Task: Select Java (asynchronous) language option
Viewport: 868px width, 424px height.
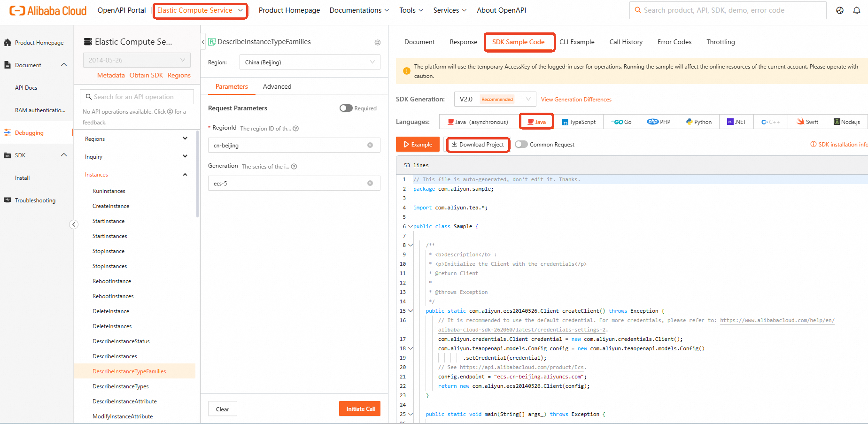Action: 478,122
